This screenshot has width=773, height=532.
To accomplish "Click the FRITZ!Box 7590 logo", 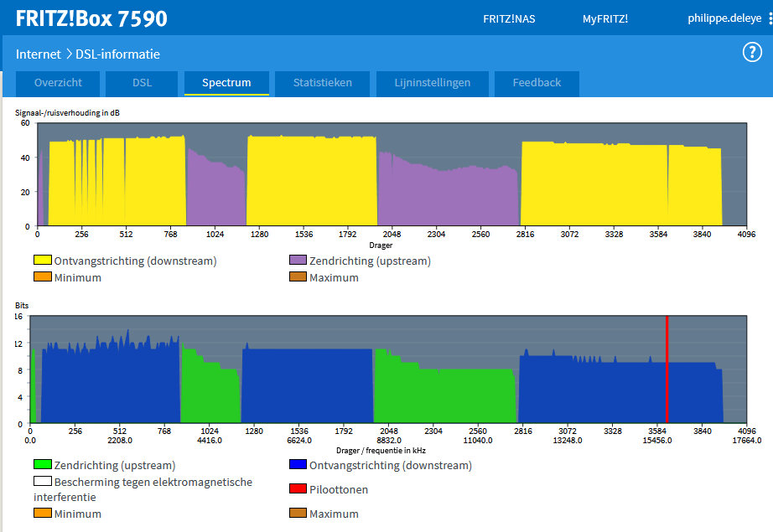I will click(91, 18).
